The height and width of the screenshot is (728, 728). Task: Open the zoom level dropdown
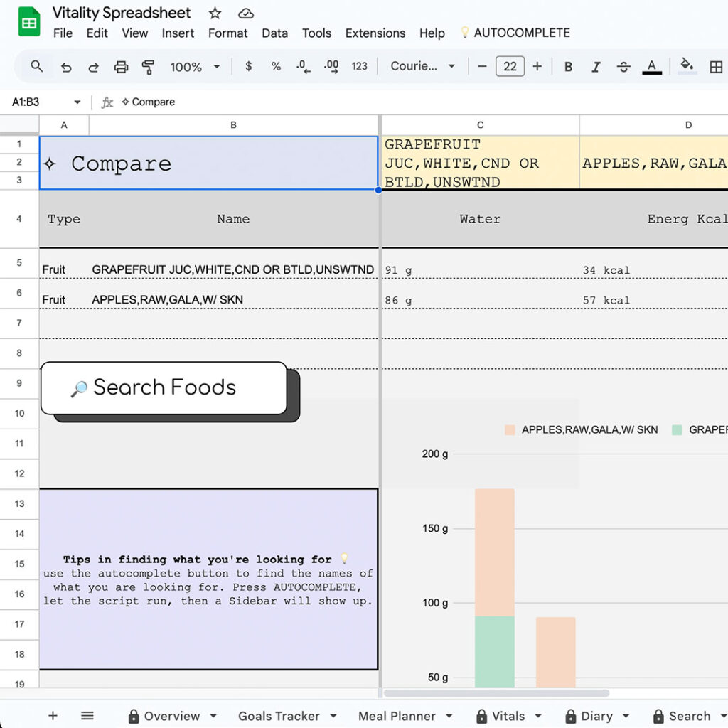click(x=195, y=67)
